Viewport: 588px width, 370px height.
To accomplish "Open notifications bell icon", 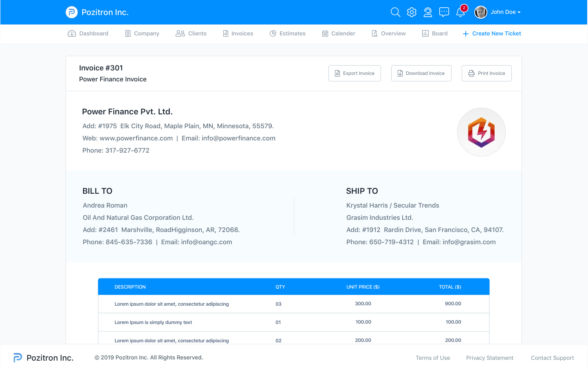I will click(x=460, y=13).
